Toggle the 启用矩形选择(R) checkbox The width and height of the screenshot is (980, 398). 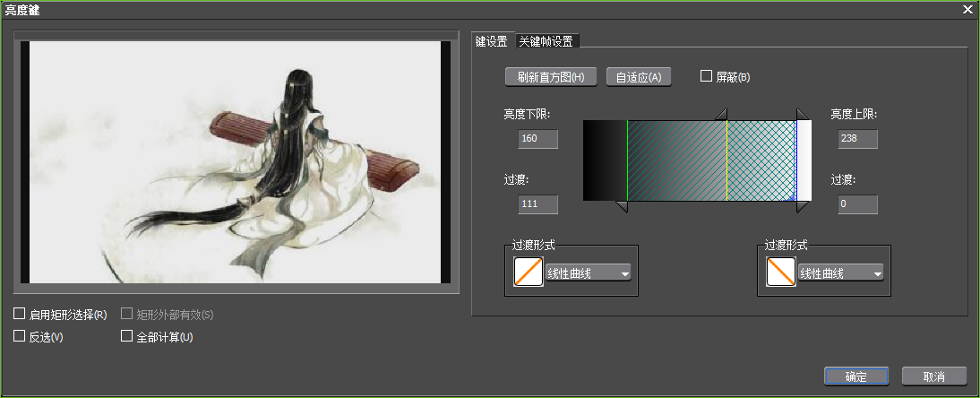pyautogui.click(x=20, y=315)
